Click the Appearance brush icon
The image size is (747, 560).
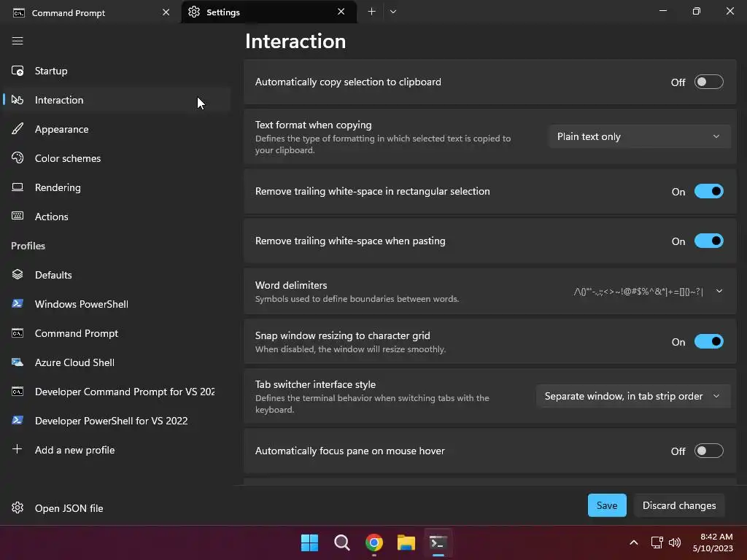(x=18, y=129)
